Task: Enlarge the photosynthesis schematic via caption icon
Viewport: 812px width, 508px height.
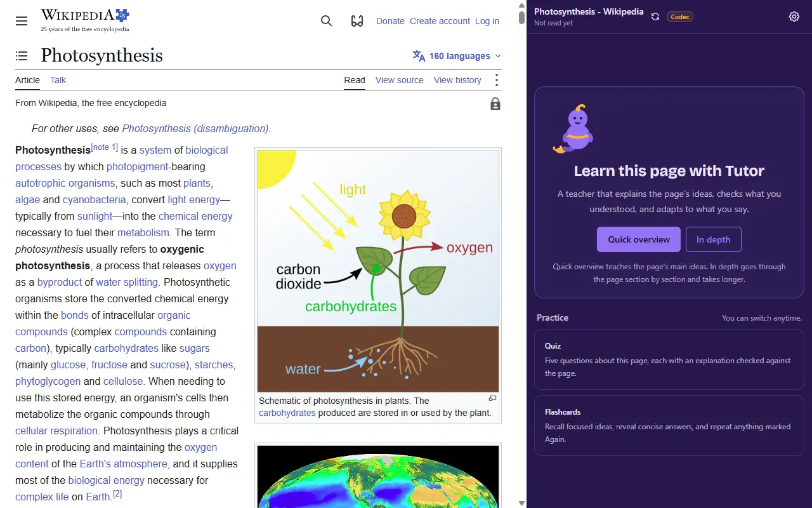Action: [x=492, y=399]
